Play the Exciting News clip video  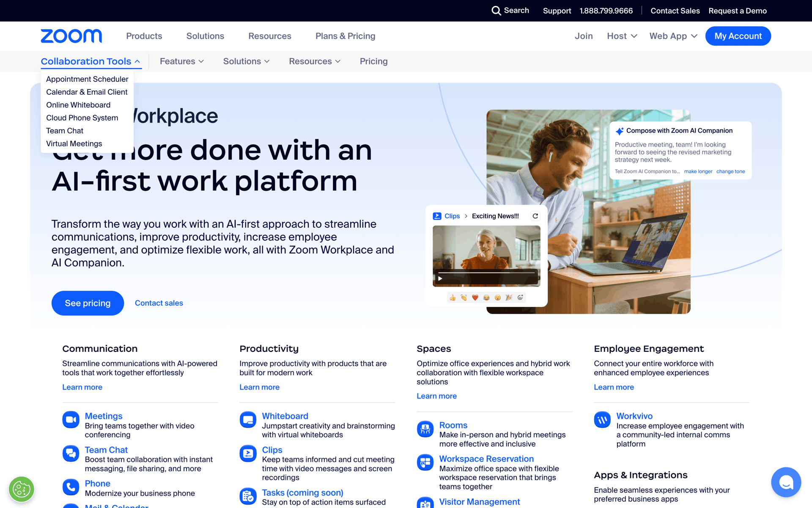440,278
